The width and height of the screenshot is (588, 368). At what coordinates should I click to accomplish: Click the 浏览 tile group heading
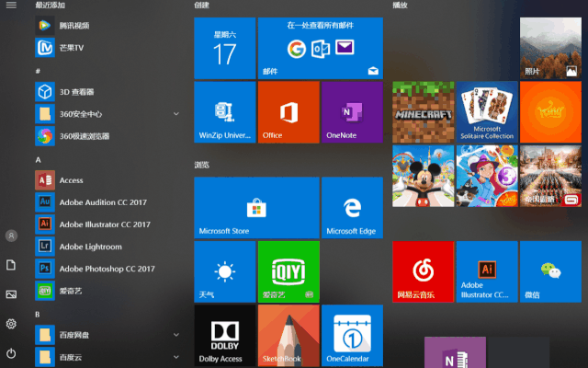click(x=201, y=165)
